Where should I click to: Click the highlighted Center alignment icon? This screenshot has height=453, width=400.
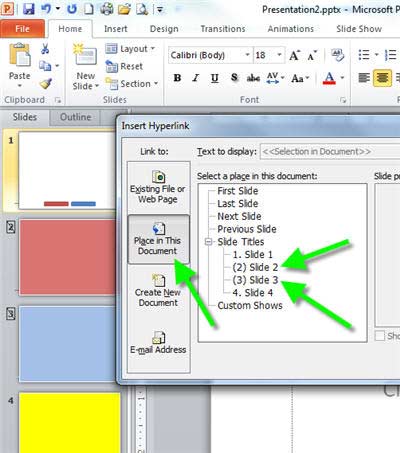click(382, 78)
